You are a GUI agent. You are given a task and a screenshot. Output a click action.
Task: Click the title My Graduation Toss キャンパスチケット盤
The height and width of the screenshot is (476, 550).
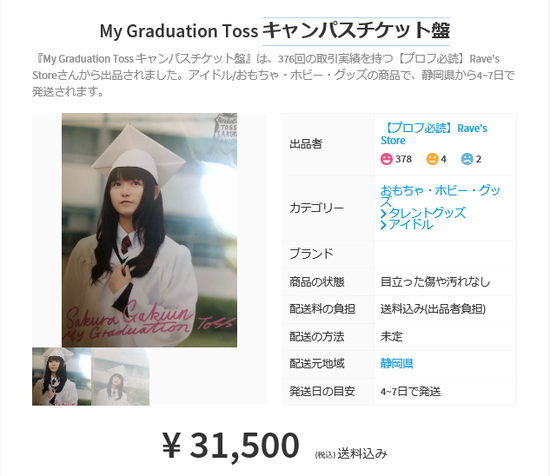tap(275, 31)
